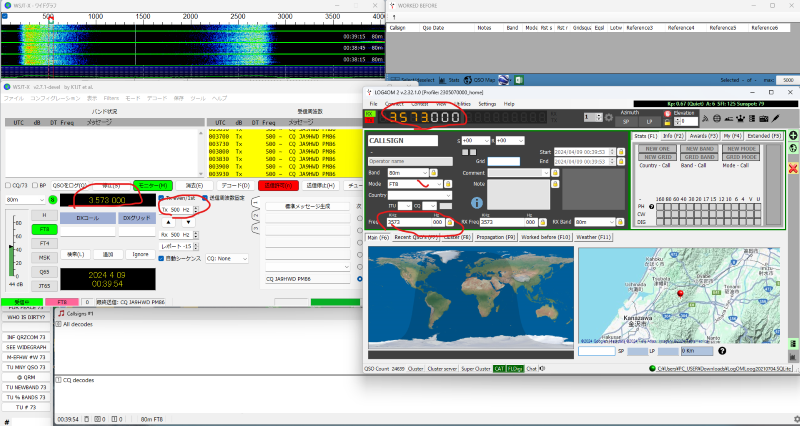Screen dimensions: 800x426
Task: Click the Rx 500 Hz spinner arrows
Action: tap(196, 235)
